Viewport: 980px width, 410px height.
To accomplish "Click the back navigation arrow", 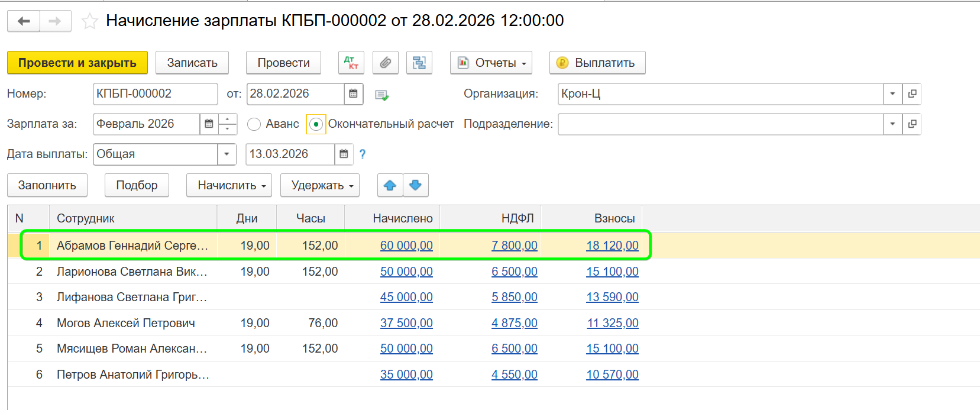I will (24, 21).
